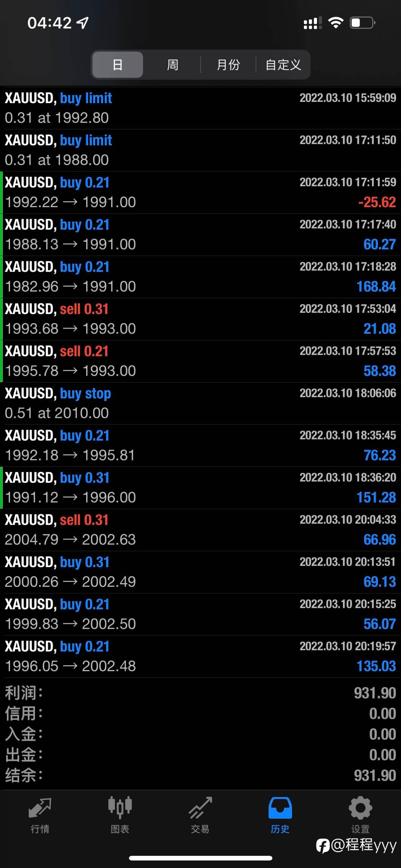401x868 pixels.
Task: Tap the 出金 withdrawal summary row
Action: coord(200,755)
